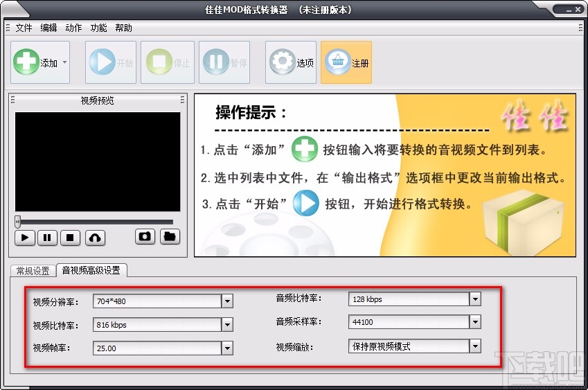Click the 视频预览 panel header
The height and width of the screenshot is (390, 588).
97,100
